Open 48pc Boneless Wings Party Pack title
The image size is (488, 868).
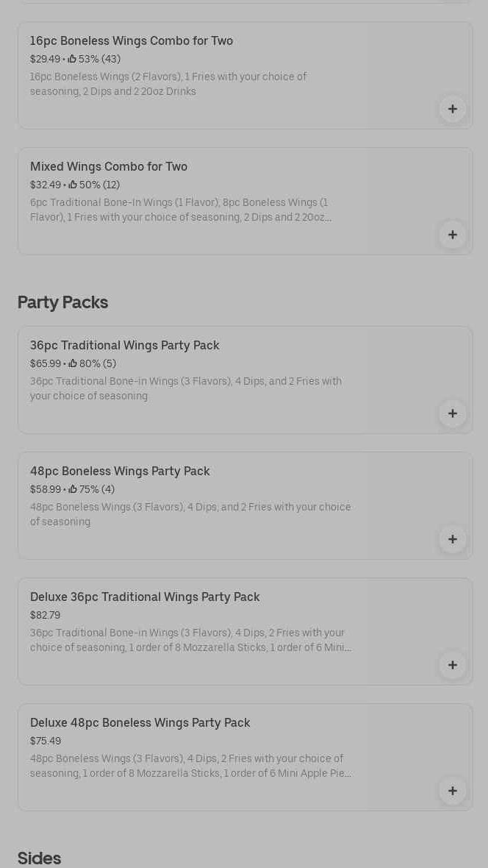click(120, 472)
